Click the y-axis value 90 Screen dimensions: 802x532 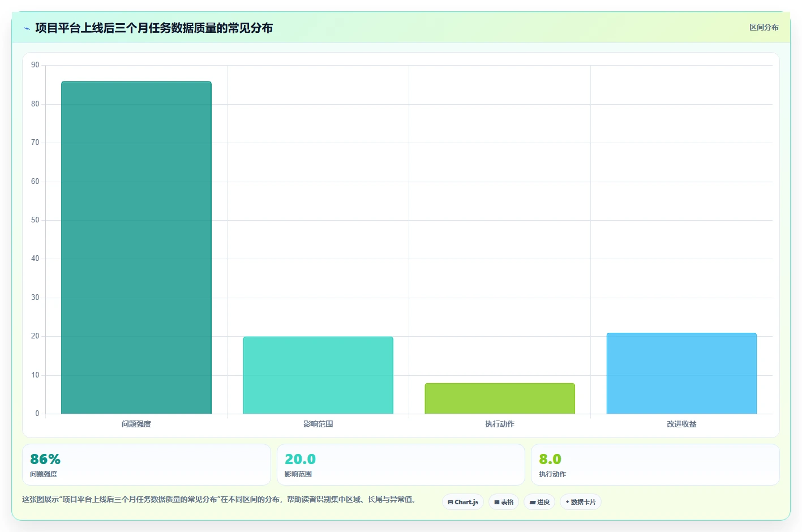(35, 65)
